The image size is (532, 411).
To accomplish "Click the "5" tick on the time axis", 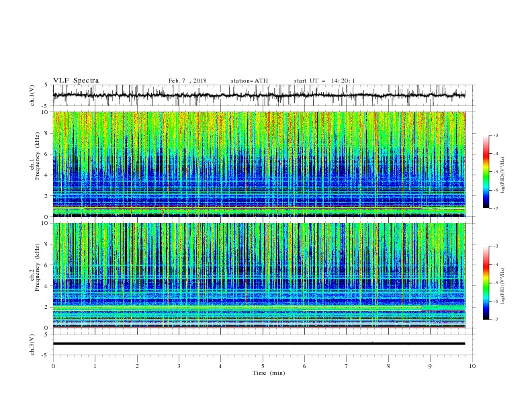I will coord(263,366).
